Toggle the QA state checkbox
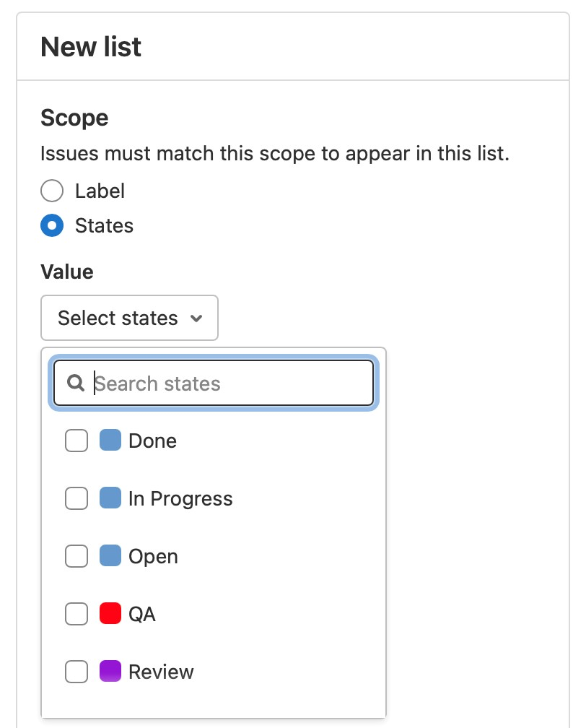586x728 pixels. pos(76,614)
